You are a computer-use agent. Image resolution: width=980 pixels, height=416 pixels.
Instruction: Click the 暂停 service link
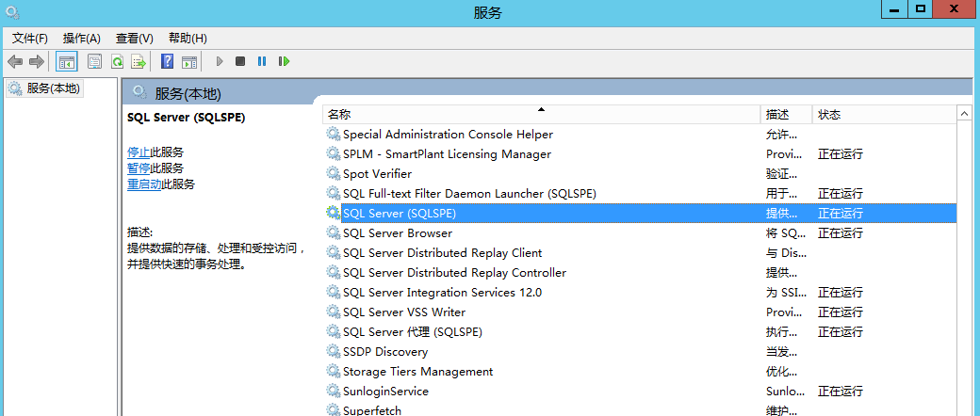point(139,168)
